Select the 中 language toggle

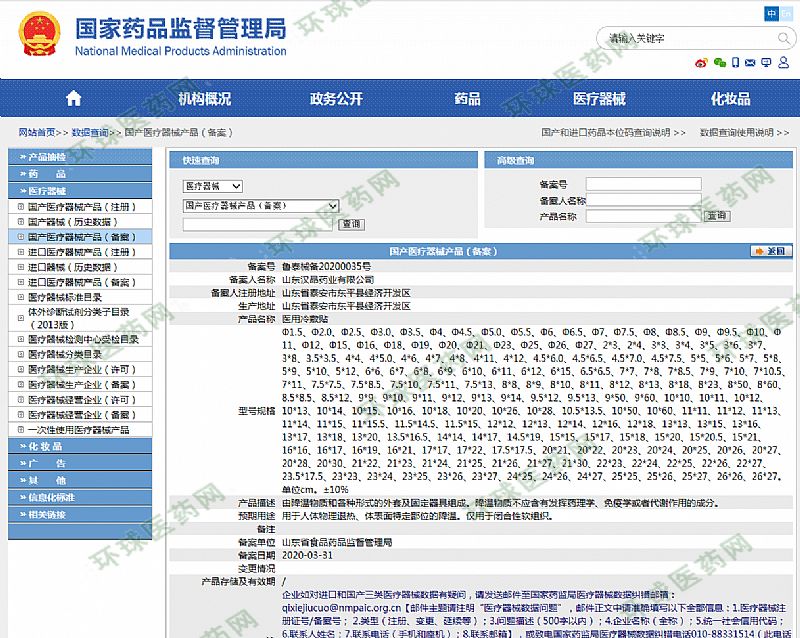(771, 13)
